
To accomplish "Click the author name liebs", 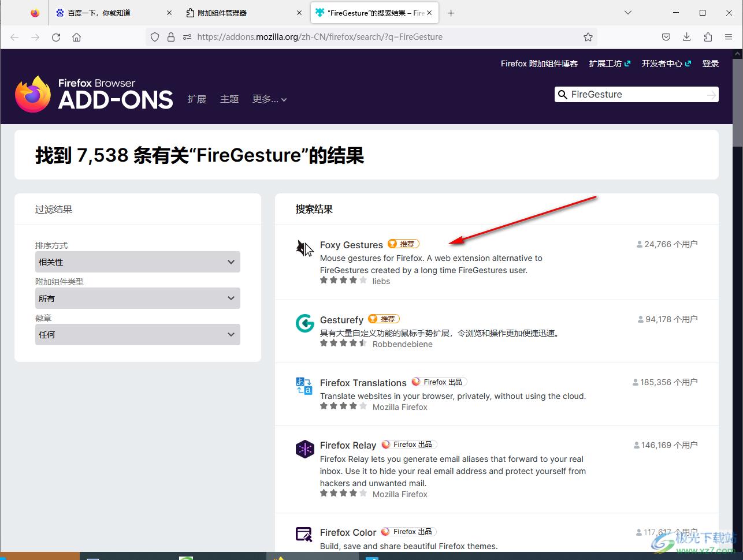I will pos(381,281).
